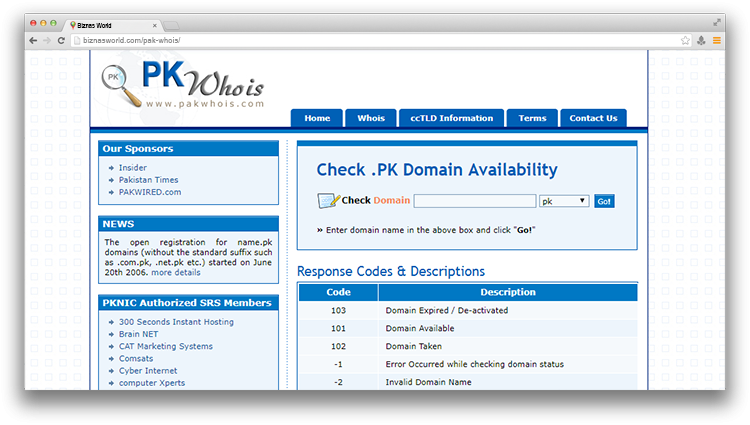Open the Whois navigation tab
Screen dimensions: 750x425
[370, 118]
